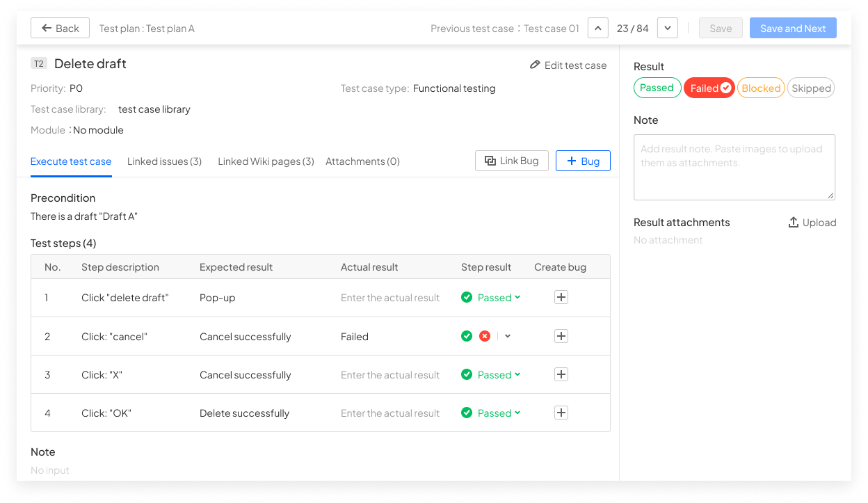The image size is (868, 503).
Task: Focus the result note text area
Action: [x=734, y=168]
